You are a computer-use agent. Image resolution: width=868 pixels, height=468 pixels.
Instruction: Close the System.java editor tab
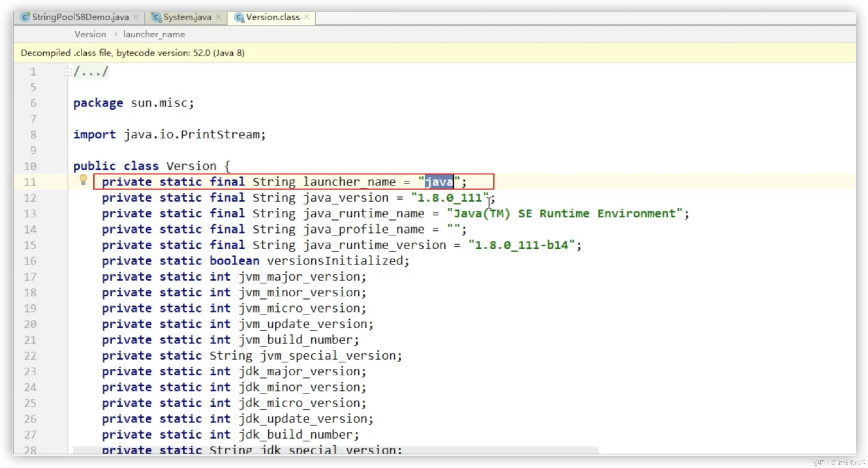(219, 17)
